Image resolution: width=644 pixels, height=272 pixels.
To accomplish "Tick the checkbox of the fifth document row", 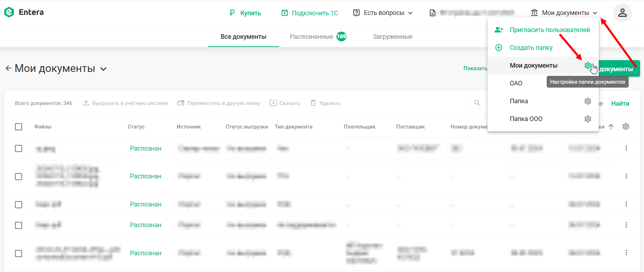I will [x=19, y=253].
